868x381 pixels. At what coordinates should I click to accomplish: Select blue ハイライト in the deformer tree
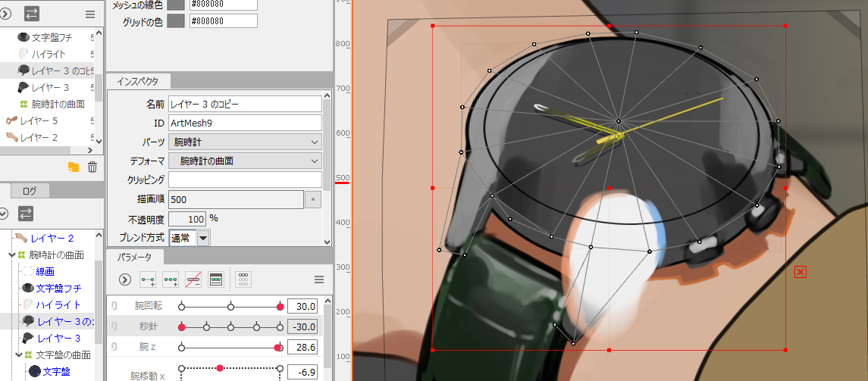pos(58,304)
